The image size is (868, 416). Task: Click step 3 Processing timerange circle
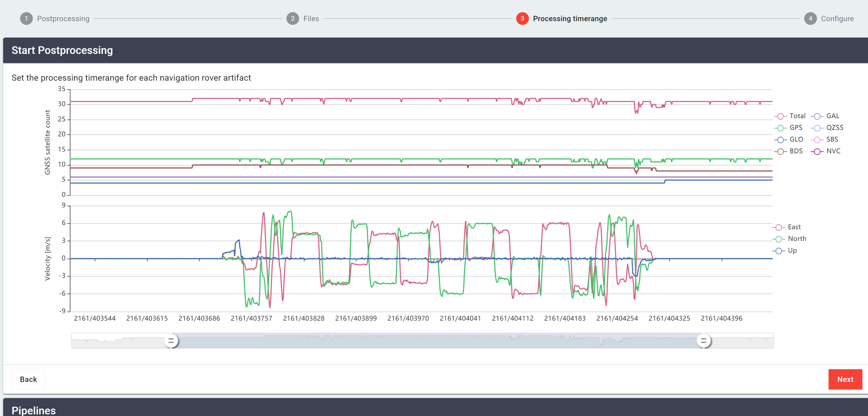(x=522, y=18)
